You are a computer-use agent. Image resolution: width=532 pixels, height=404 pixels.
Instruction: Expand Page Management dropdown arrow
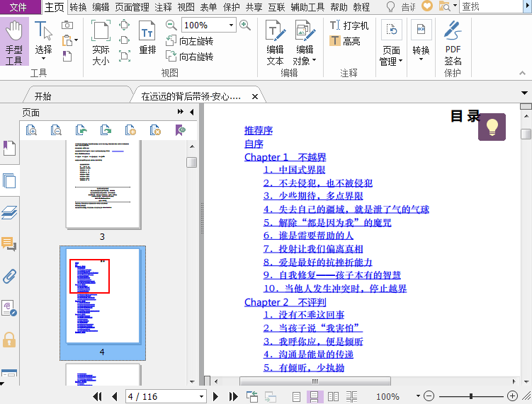tap(401, 61)
